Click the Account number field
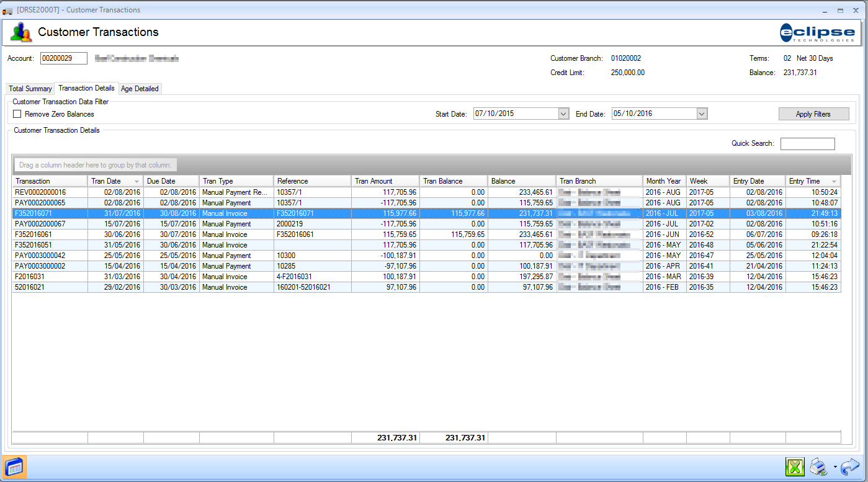The image size is (868, 482). 63,58
